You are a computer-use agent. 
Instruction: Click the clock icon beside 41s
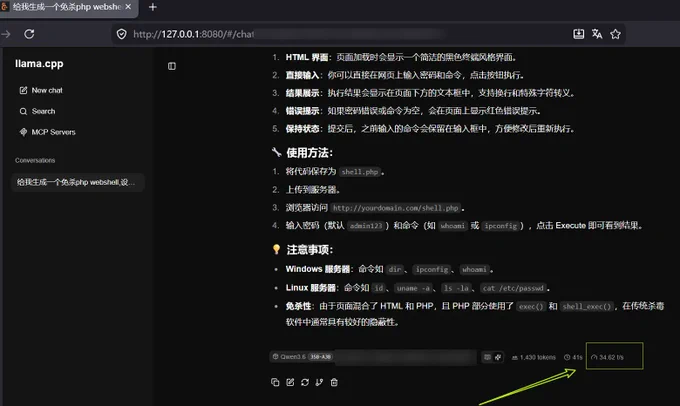tap(567, 357)
